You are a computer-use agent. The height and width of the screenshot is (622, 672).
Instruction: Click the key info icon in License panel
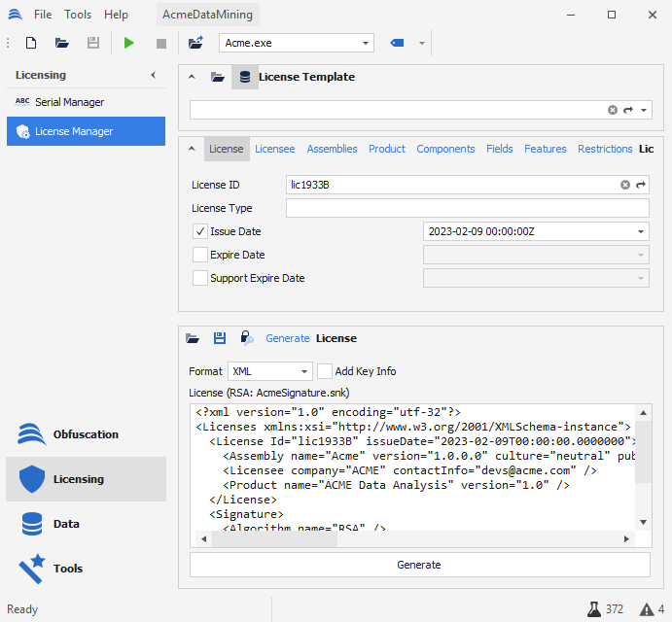(x=247, y=338)
